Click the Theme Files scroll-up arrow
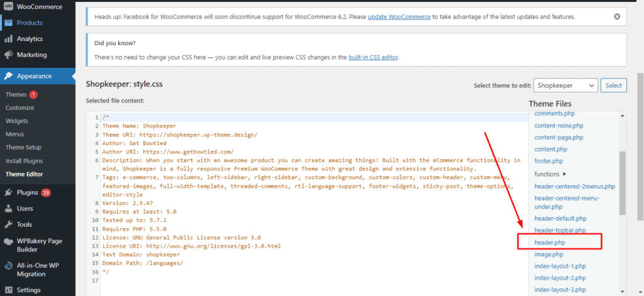644x296 pixels. pos(623,116)
